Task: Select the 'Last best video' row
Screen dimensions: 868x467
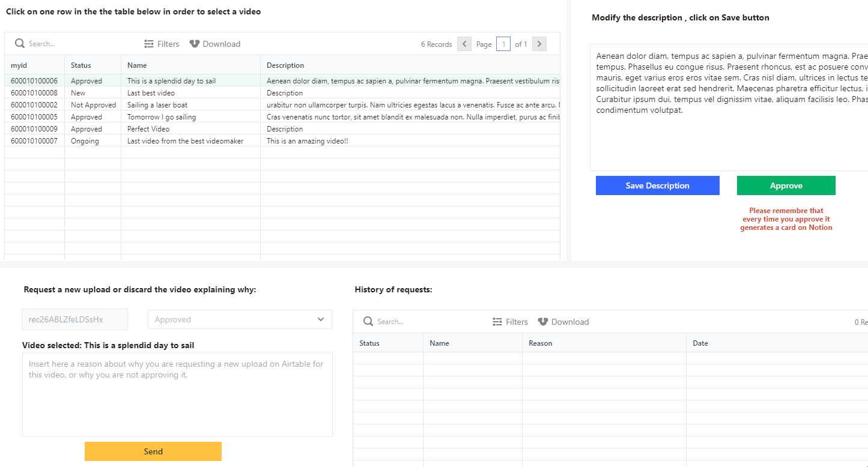Action: point(151,93)
